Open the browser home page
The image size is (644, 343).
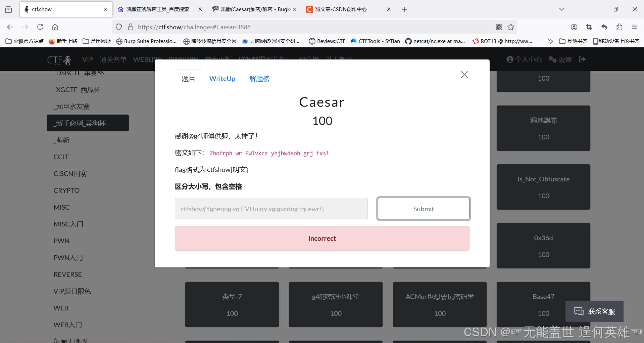(x=55, y=27)
